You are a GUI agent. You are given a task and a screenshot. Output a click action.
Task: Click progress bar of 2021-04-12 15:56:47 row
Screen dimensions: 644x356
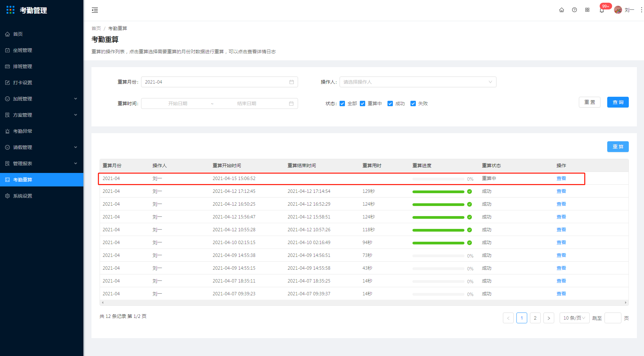point(438,217)
